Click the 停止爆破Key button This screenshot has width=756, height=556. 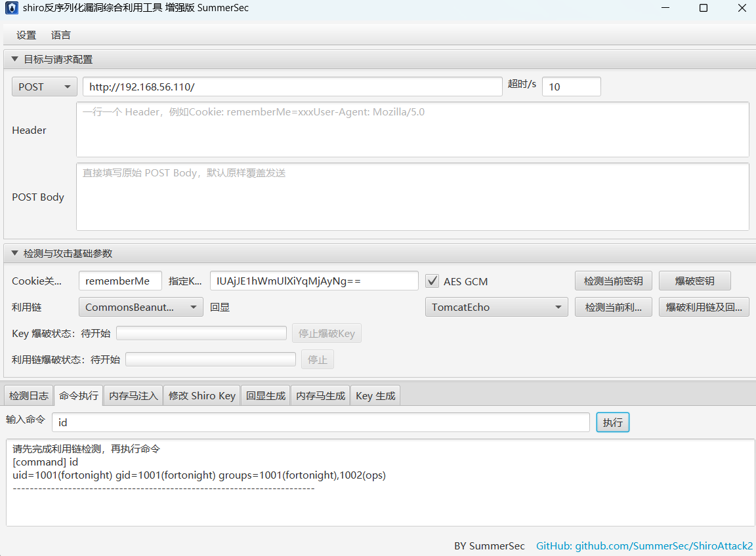coord(326,333)
